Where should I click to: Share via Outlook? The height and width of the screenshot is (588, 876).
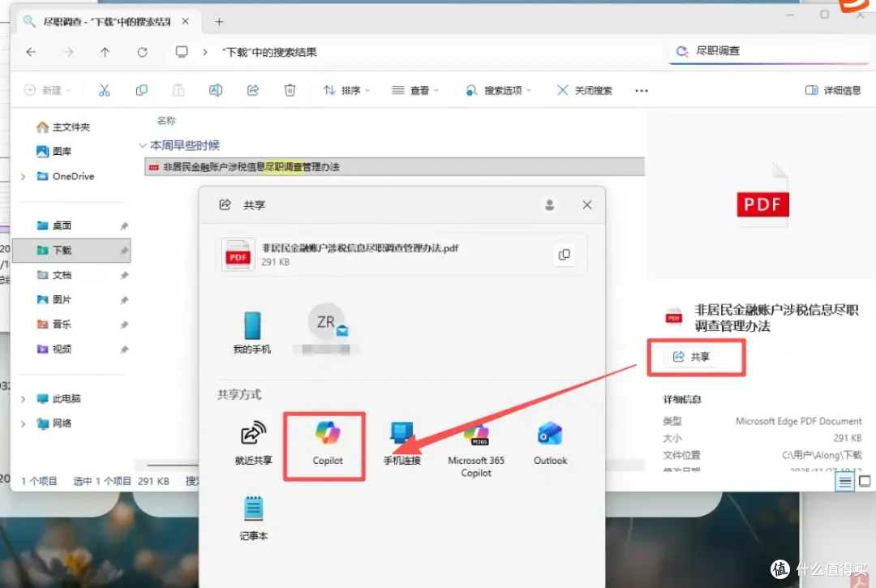point(550,444)
